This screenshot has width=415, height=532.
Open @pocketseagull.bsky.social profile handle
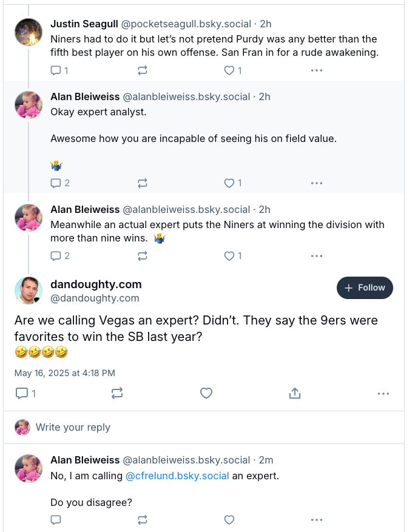186,24
